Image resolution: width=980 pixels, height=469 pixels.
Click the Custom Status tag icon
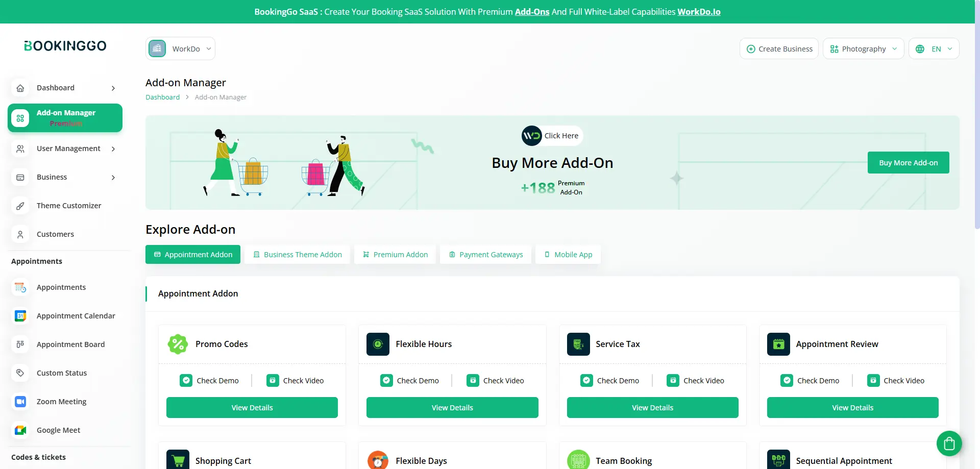point(20,373)
